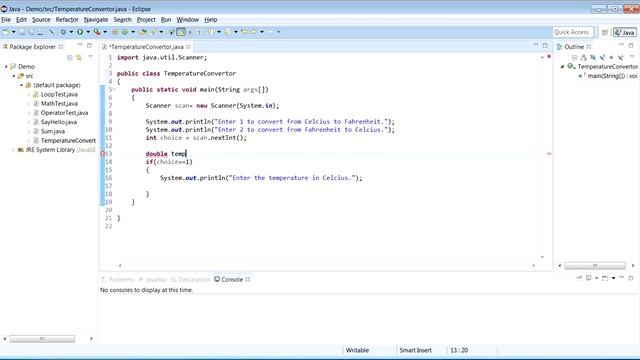Toggle Link with Editor in Package Explorer
Viewport: 640px width, 360px height.
[79, 58]
